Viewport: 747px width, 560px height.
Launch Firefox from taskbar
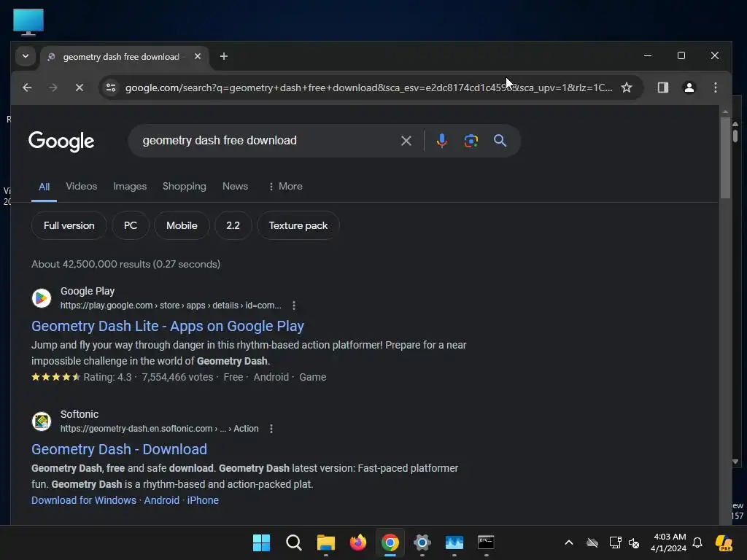357,542
